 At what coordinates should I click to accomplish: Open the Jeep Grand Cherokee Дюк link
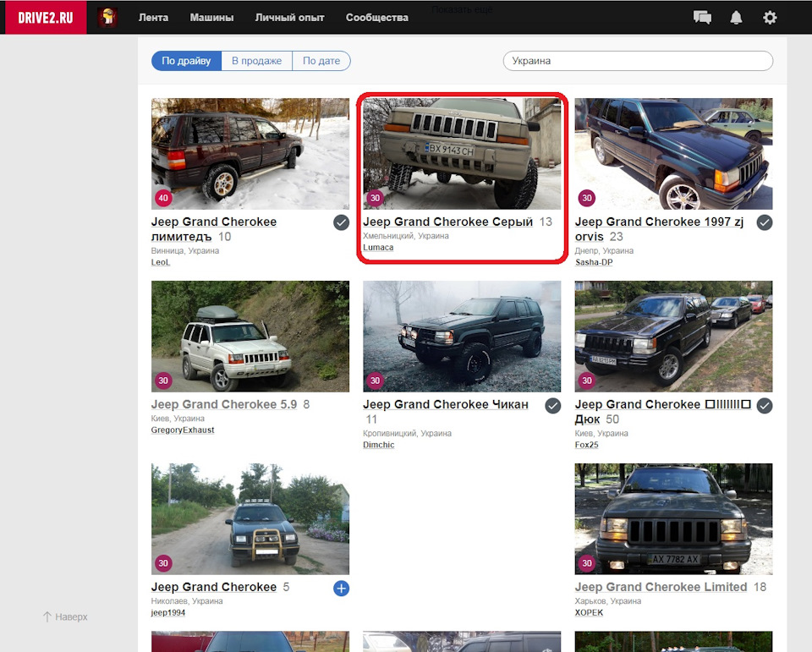pos(663,412)
